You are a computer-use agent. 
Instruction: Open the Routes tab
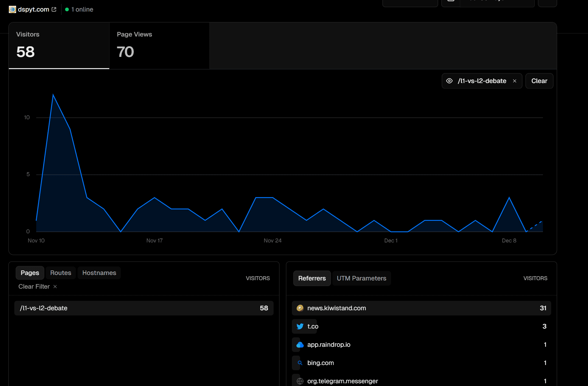[x=61, y=273]
